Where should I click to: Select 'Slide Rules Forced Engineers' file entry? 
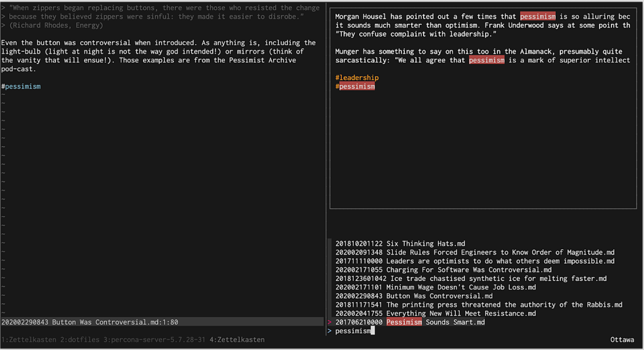tap(475, 252)
